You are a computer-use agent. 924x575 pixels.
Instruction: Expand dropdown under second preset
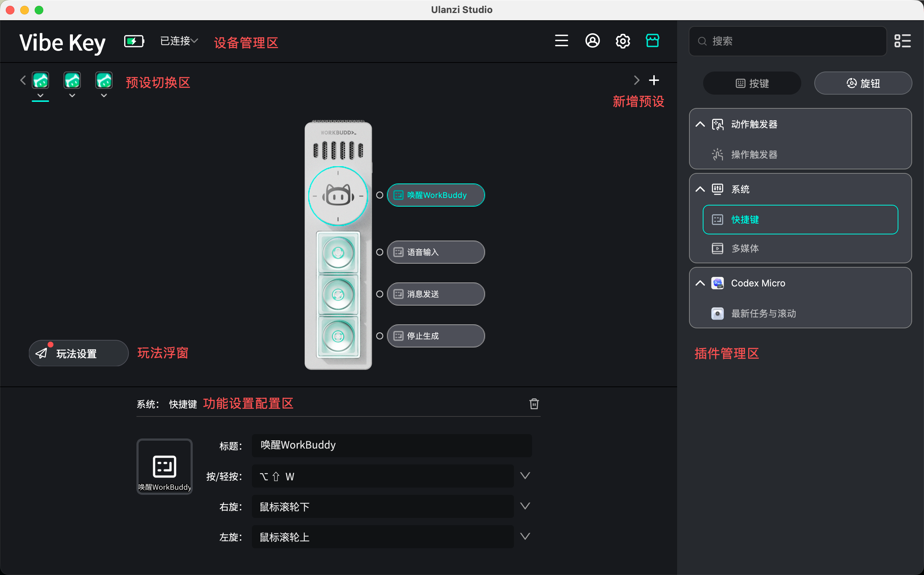[x=72, y=95]
